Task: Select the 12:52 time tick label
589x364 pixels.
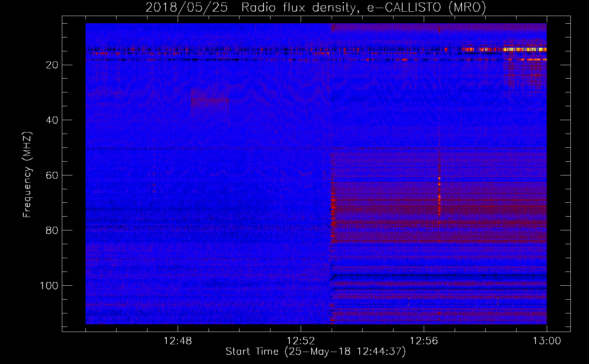Action: point(301,341)
